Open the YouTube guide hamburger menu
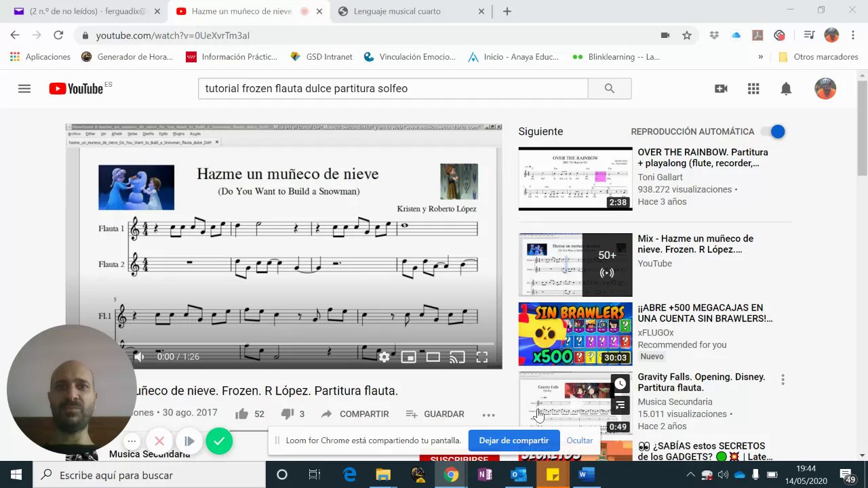 [x=24, y=89]
